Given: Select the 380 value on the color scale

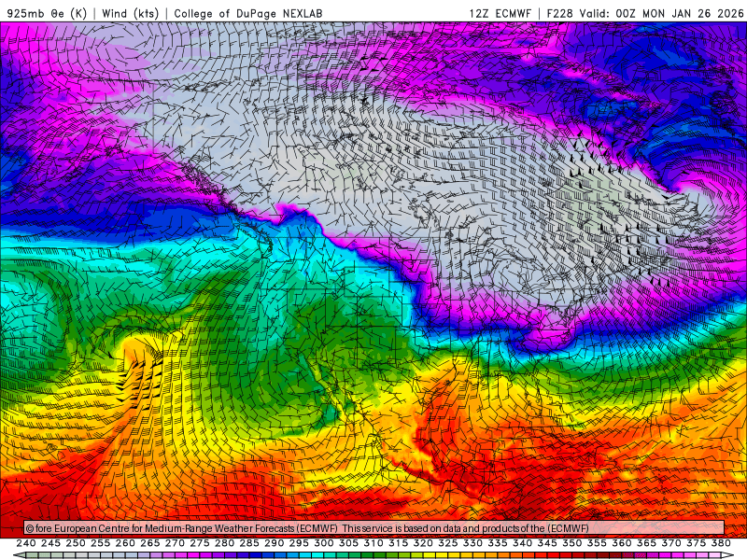Looking at the screenshot, I should tap(721, 543).
